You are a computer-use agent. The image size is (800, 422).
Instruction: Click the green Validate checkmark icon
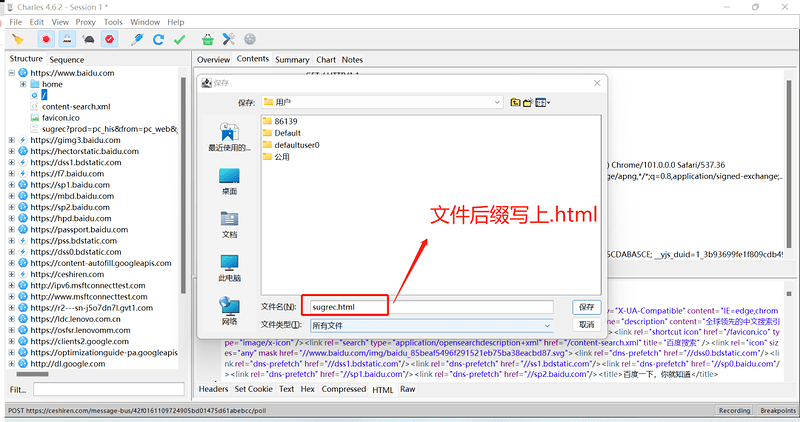click(179, 39)
